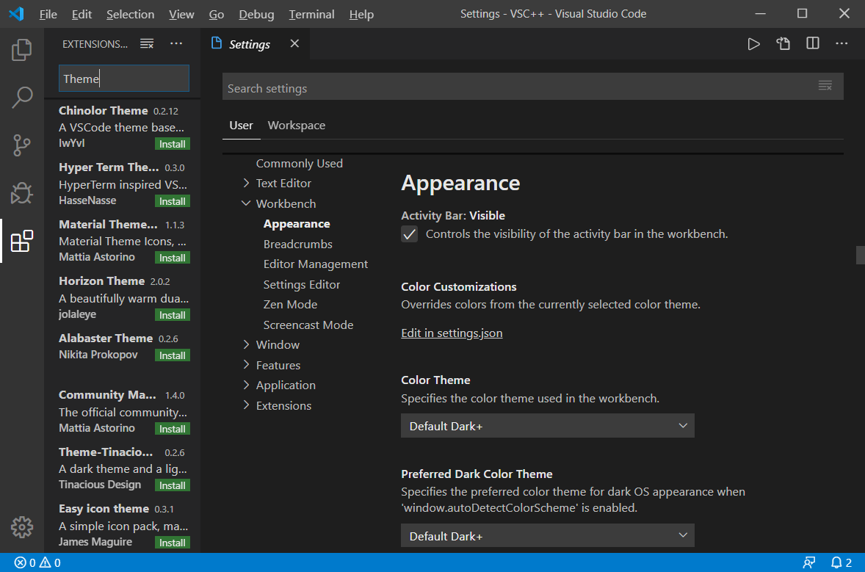This screenshot has width=865, height=572.
Task: Open the Go menu
Action: [216, 14]
